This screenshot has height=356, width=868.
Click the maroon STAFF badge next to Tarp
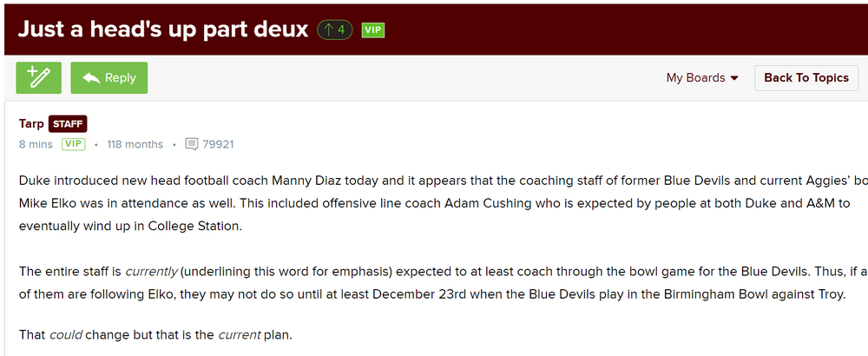68,124
